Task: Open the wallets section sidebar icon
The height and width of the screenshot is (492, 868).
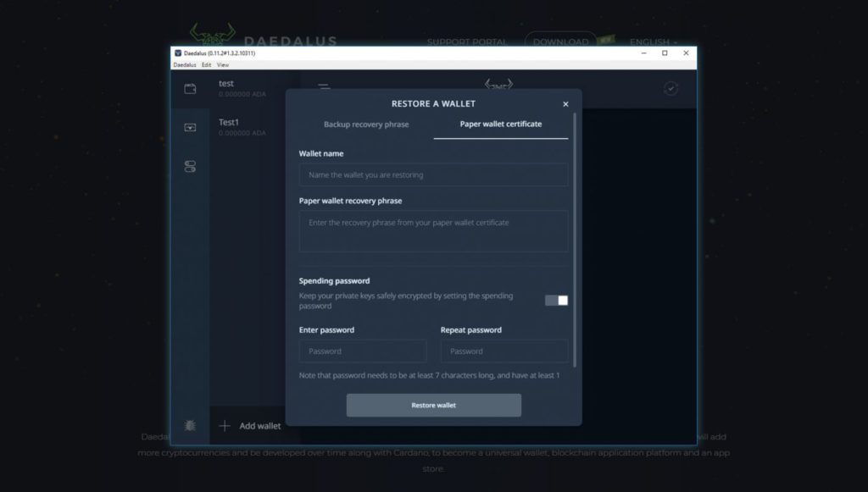Action: pos(190,88)
